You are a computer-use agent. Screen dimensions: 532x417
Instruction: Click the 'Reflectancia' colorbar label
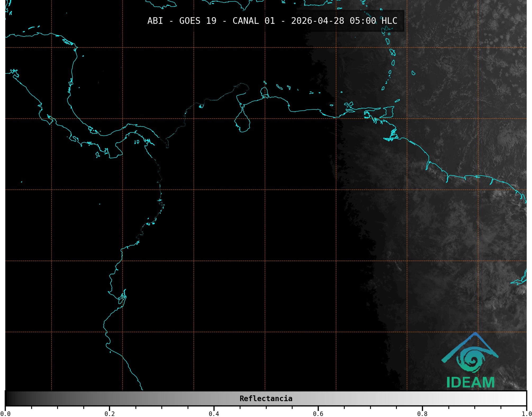tap(266, 398)
